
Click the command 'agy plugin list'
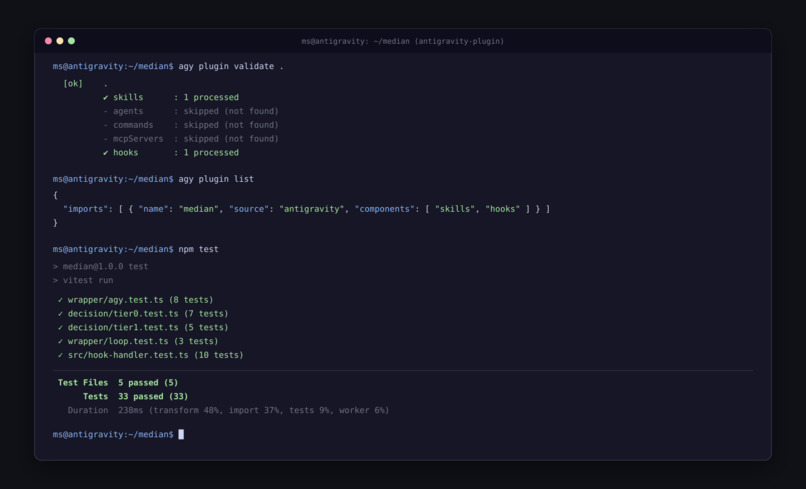216,179
